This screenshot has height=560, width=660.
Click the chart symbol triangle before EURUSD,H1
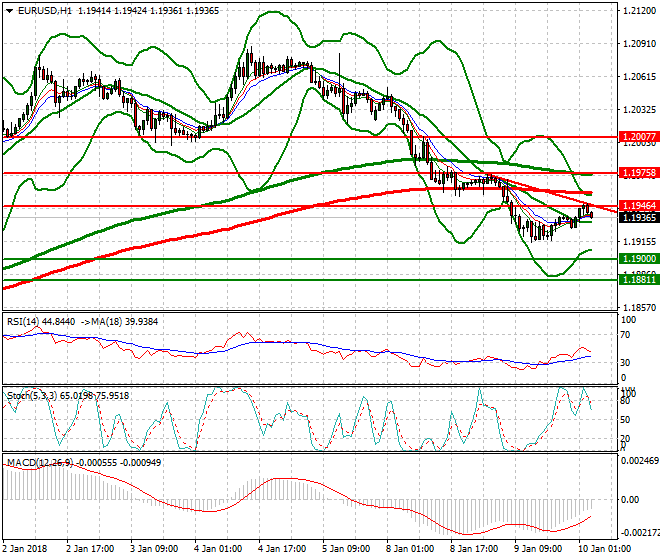[x=6, y=10]
